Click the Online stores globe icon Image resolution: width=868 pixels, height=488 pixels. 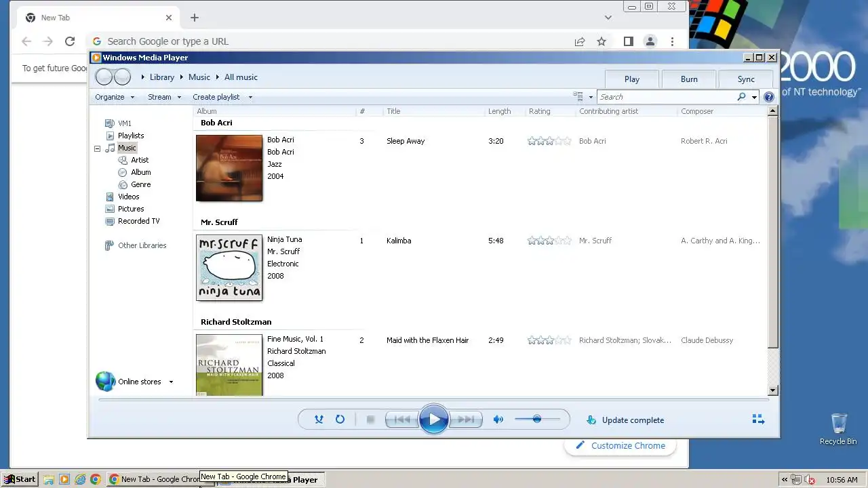pyautogui.click(x=105, y=382)
